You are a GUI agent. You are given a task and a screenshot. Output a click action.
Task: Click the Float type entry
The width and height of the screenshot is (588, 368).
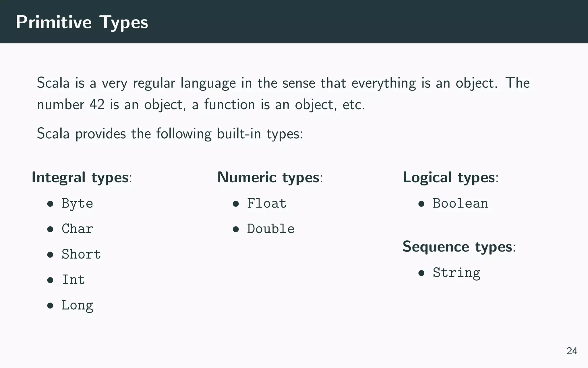point(267,204)
